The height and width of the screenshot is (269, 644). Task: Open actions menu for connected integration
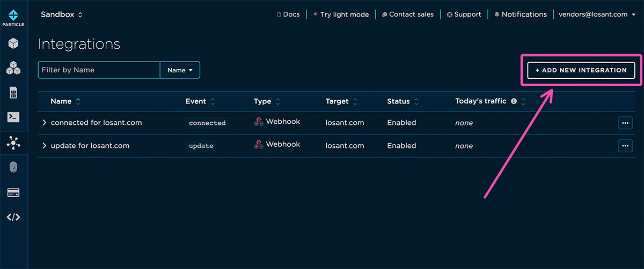pyautogui.click(x=625, y=123)
